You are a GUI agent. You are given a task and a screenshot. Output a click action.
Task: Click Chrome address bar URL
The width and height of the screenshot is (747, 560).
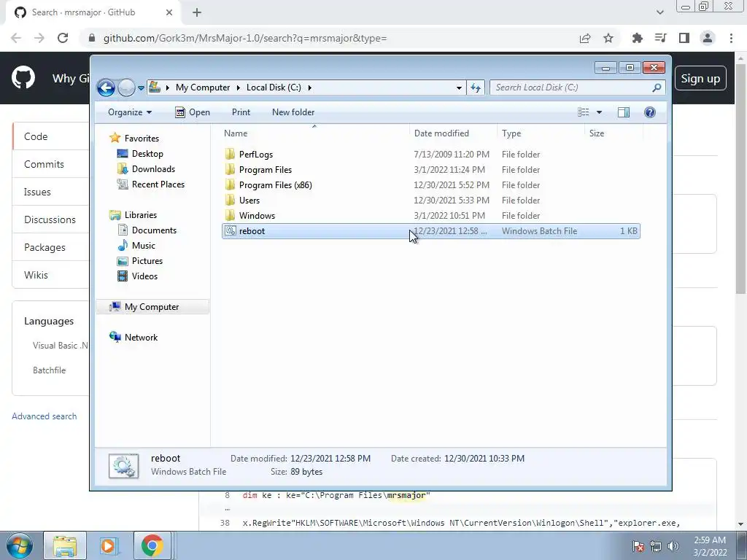245,38
